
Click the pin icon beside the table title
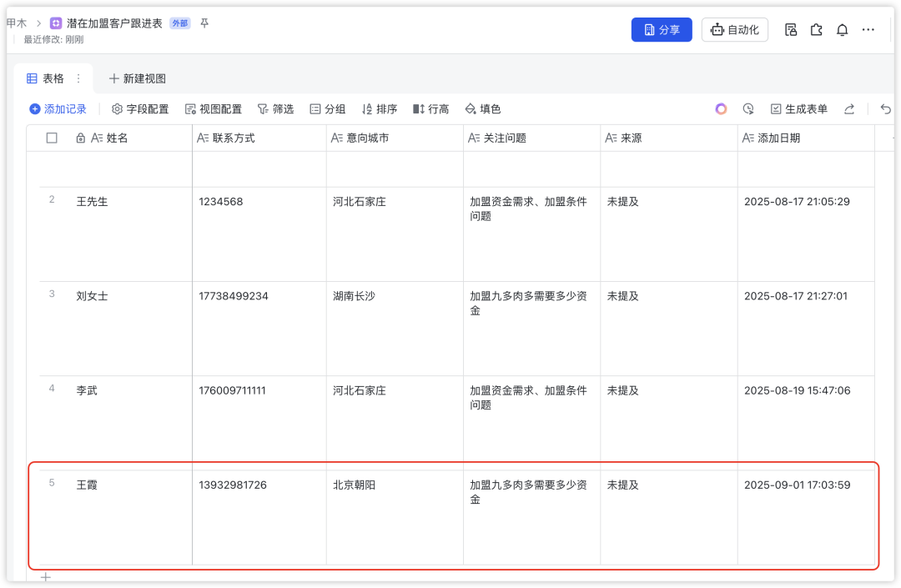point(204,23)
